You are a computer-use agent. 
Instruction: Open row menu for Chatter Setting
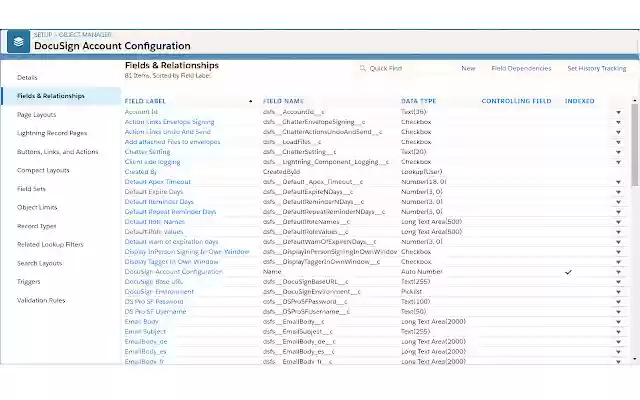(x=618, y=152)
